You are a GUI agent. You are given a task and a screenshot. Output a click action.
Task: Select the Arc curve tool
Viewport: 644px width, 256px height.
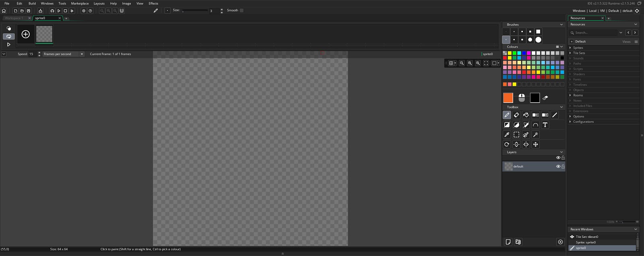pos(536,125)
